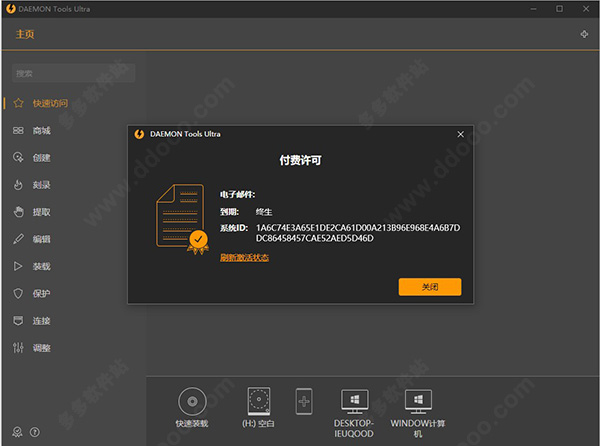Select the 刻录 burn flame icon
This screenshot has width=600, height=446.
click(x=18, y=185)
